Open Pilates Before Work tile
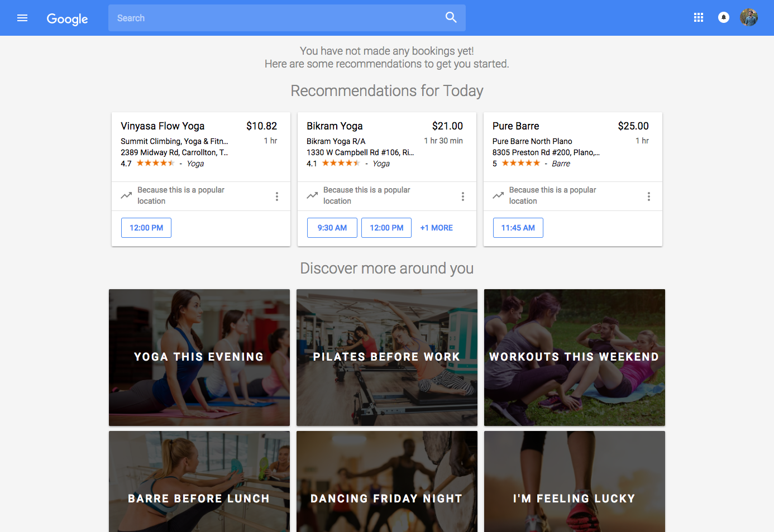774x532 pixels. pyautogui.click(x=387, y=357)
